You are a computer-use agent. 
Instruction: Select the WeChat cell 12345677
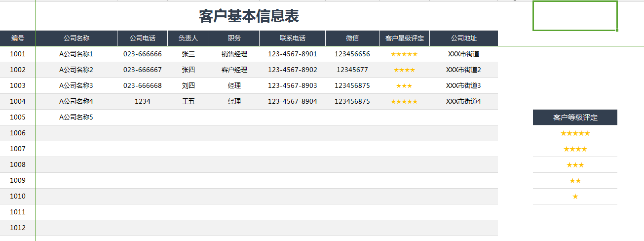coord(352,70)
